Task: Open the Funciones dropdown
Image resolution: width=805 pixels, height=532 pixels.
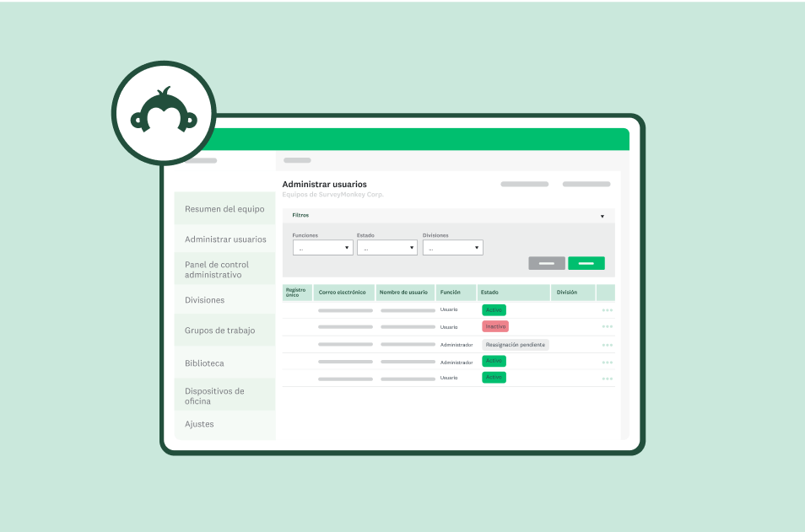Action: click(x=323, y=248)
